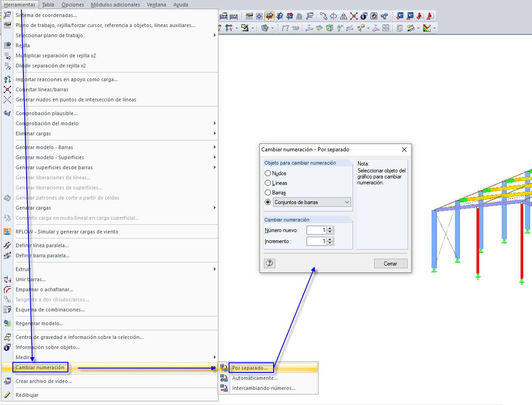Image resolution: width=532 pixels, height=405 pixels.
Task: Click the results table grid icon
Action: [x=386, y=28]
